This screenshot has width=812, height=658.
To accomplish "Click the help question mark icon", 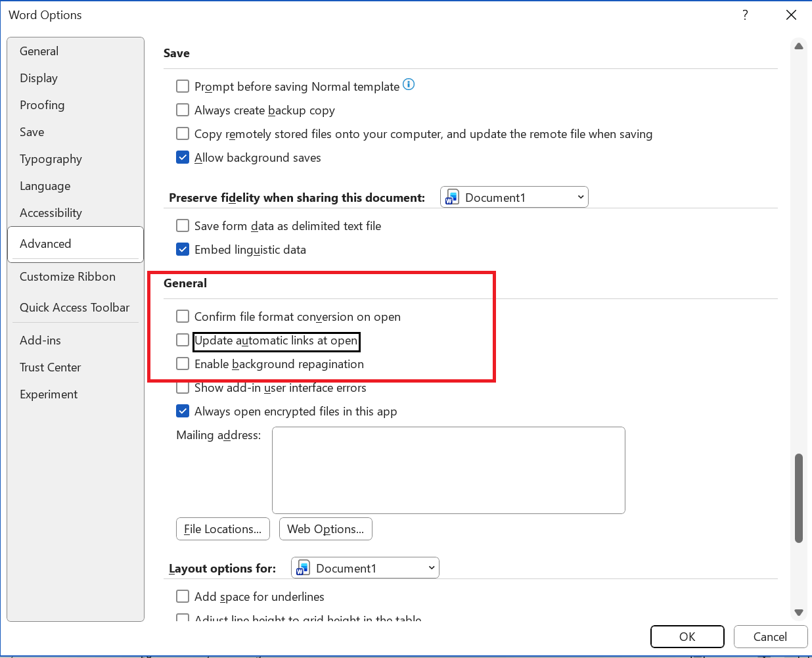I will 745,14.
